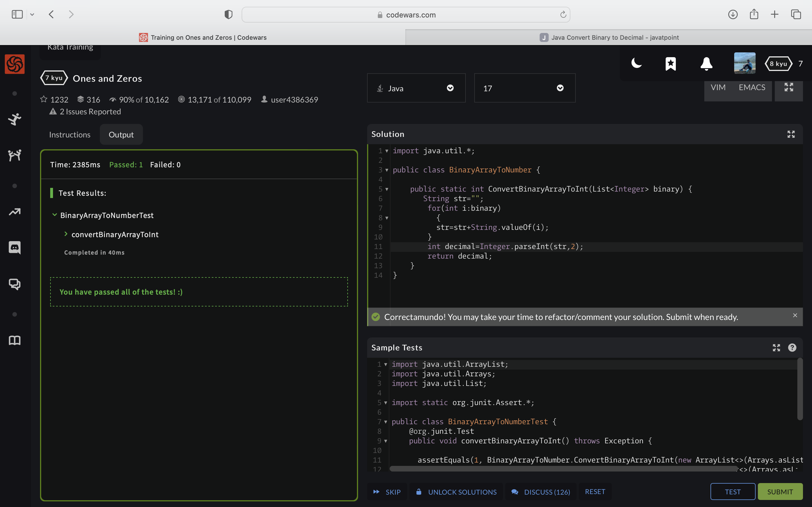This screenshot has width=812, height=507.
Task: Open the Java version 17 dropdown
Action: pyautogui.click(x=524, y=88)
